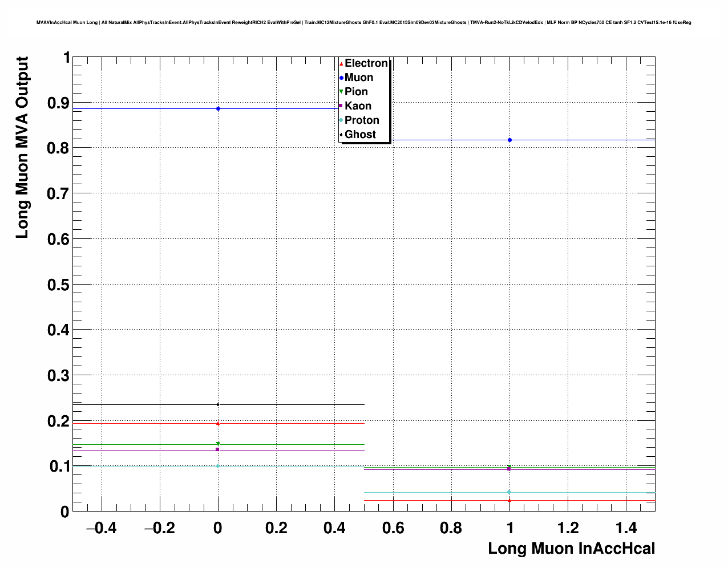The width and height of the screenshot is (728, 568).
Task: Click the y-axis tick label 0.8
Action: click(x=58, y=148)
